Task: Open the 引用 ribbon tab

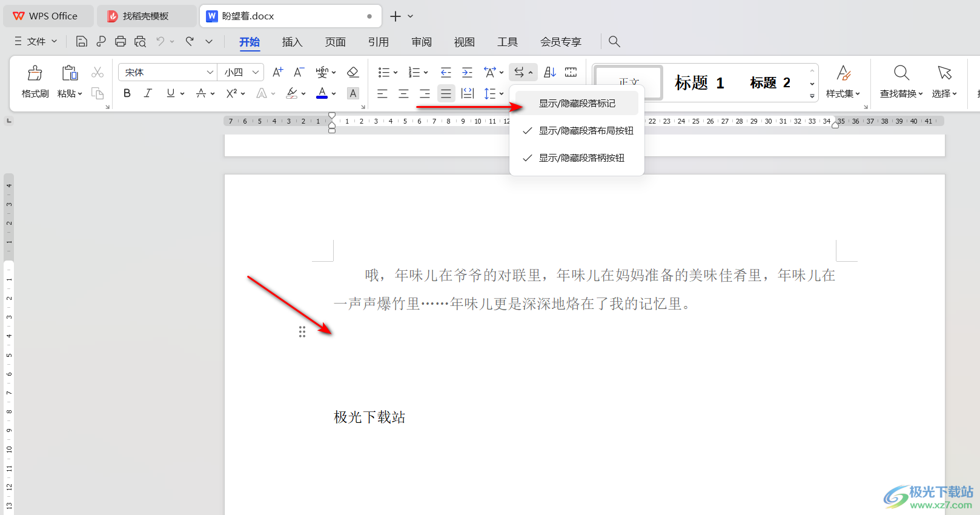Action: 378,42
